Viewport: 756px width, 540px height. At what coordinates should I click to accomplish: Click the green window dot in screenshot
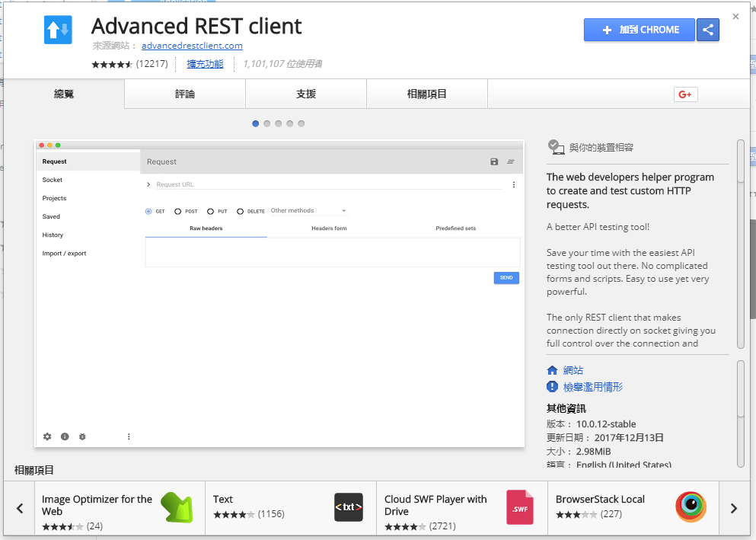[x=58, y=145]
